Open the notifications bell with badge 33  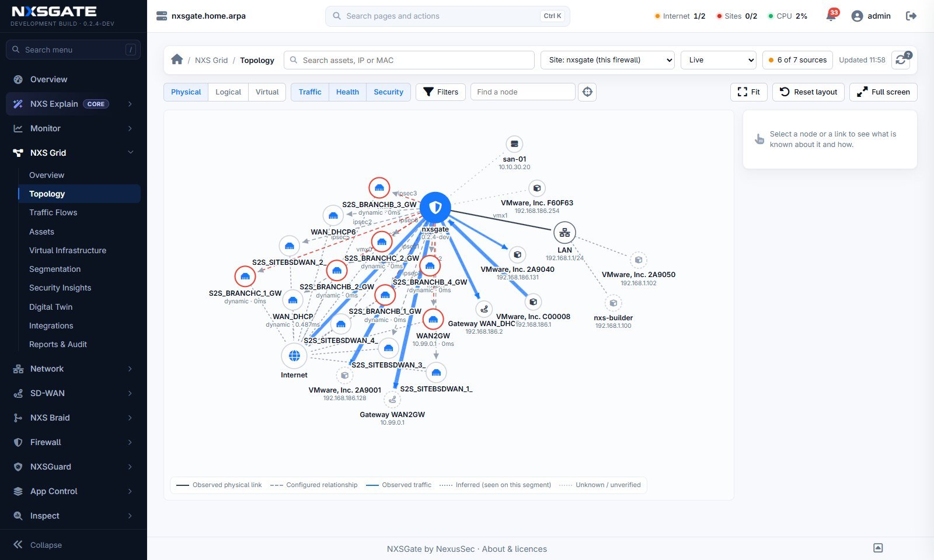point(831,16)
